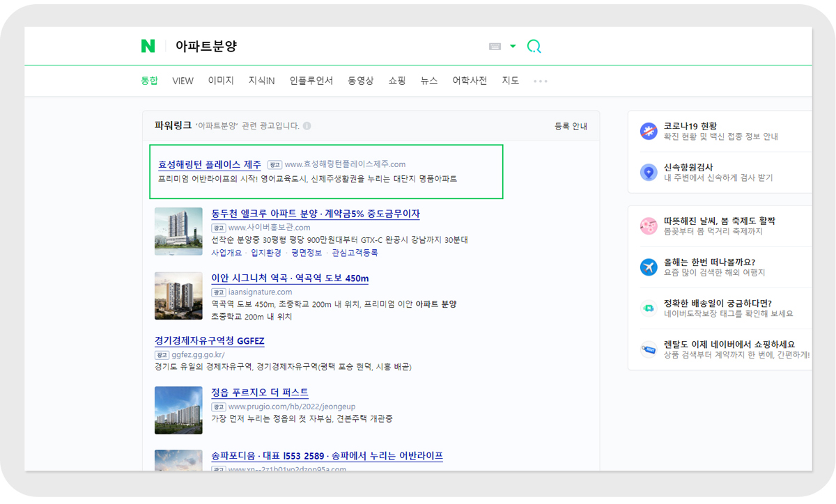This screenshot has height=504, width=836.
Task: Click 프리미엄 어반라이프의 시작 description text
Action: click(x=308, y=179)
